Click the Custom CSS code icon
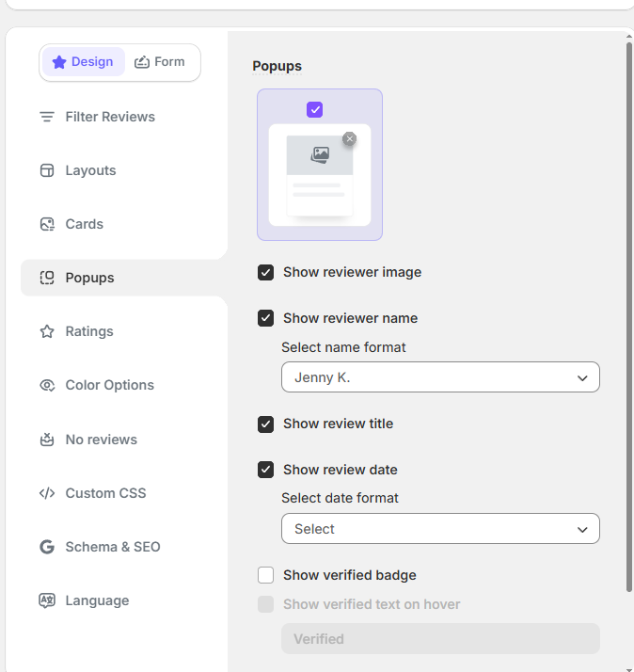Image resolution: width=634 pixels, height=672 pixels. click(x=47, y=493)
